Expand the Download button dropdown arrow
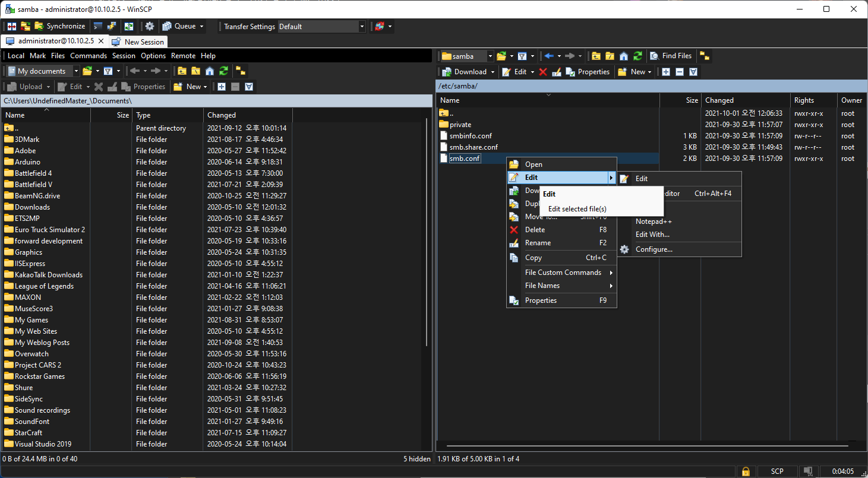The height and width of the screenshot is (478, 868). point(493,72)
